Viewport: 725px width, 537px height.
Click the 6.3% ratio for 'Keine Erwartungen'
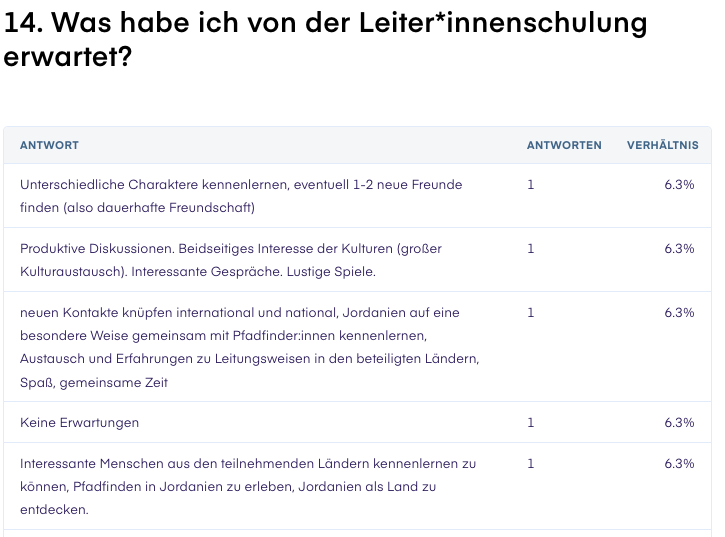click(x=679, y=422)
